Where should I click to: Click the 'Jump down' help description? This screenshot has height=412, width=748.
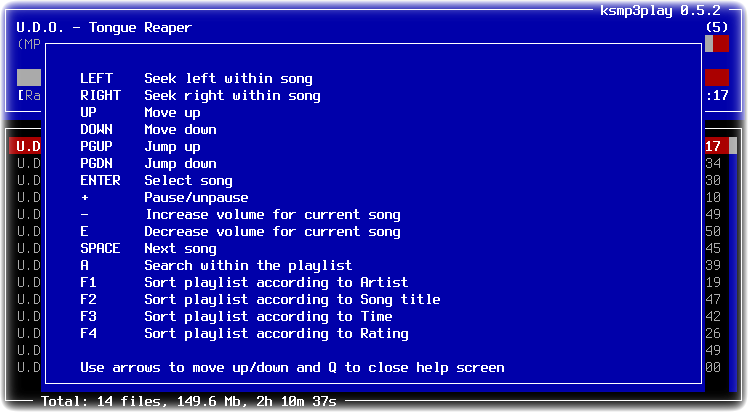[x=180, y=164]
